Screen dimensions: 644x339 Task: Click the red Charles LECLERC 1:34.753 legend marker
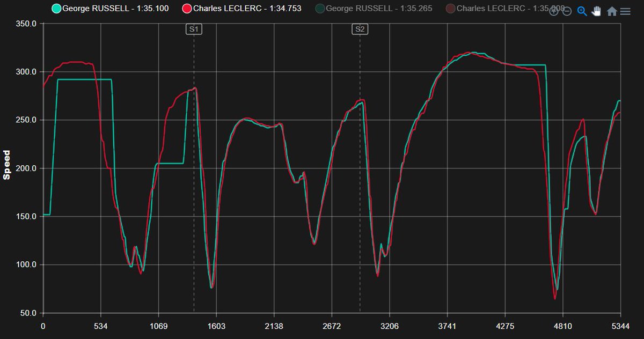coord(187,9)
